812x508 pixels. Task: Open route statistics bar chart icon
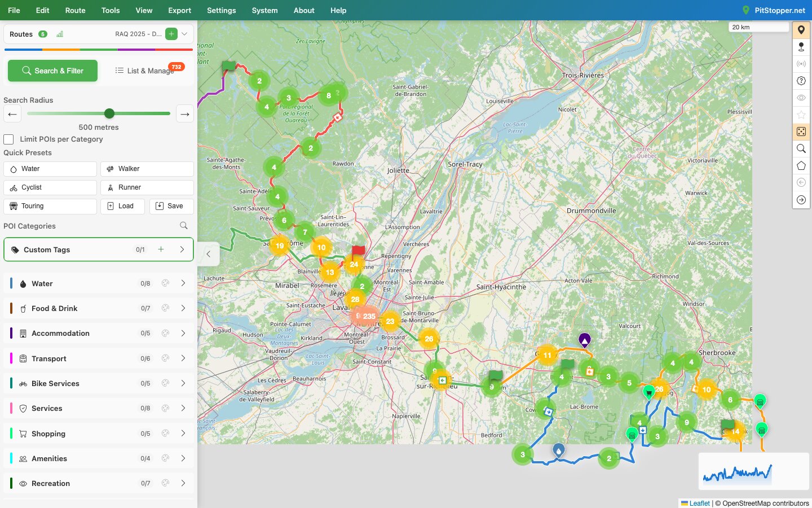(x=60, y=34)
